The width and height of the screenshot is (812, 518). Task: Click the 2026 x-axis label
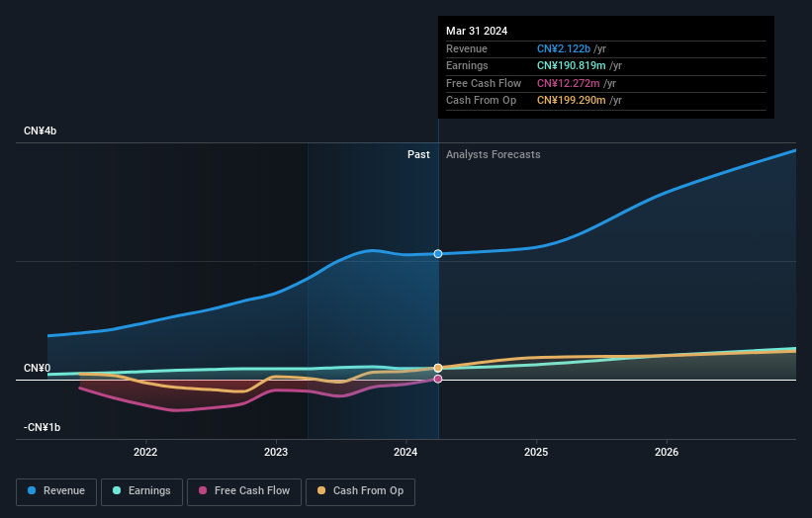(x=667, y=452)
